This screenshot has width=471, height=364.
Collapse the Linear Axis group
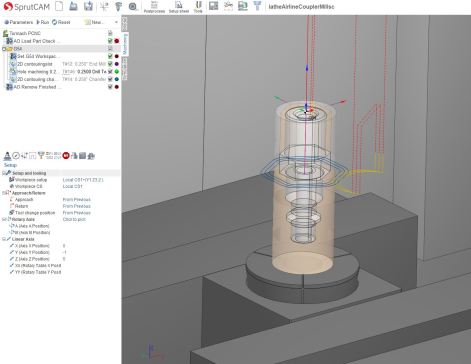(4, 239)
